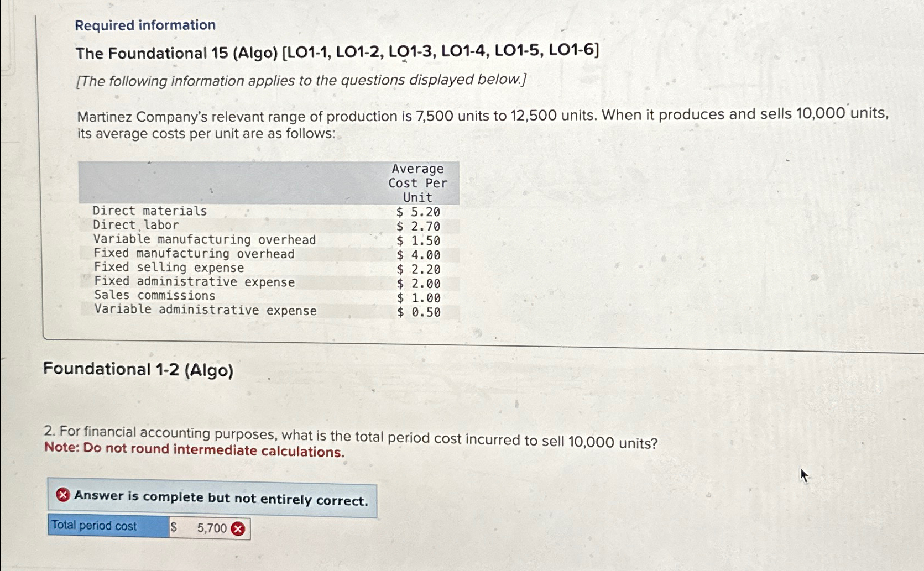Screen dimensions: 924x571
Task: Click the Fixed manufacturing overhead value $4.00
Action: 417,254
